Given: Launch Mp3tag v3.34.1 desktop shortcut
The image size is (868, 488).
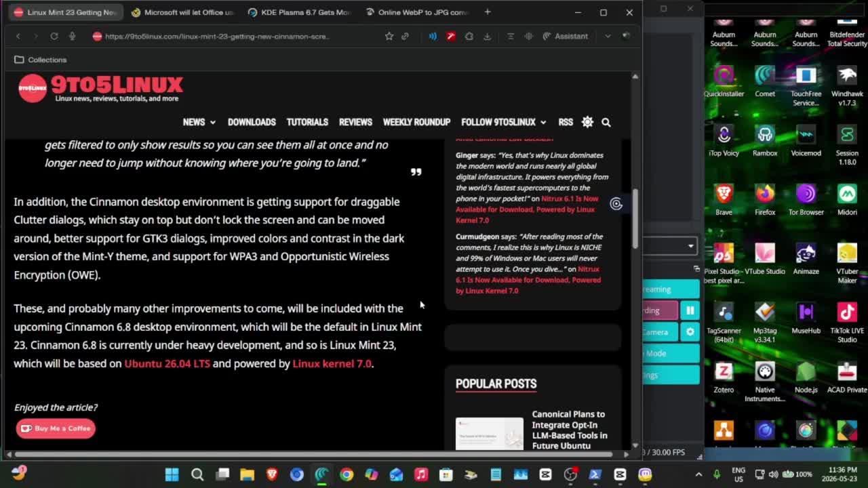Looking at the screenshot, I should click(765, 322).
